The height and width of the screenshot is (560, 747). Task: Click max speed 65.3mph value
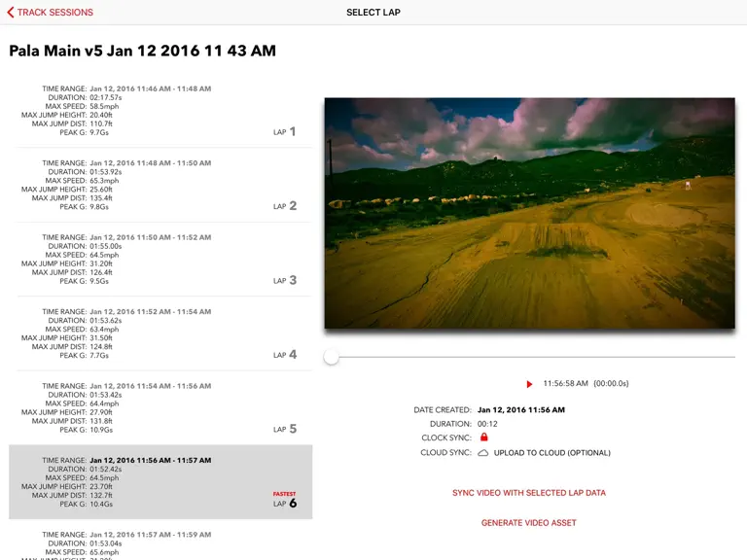(104, 181)
